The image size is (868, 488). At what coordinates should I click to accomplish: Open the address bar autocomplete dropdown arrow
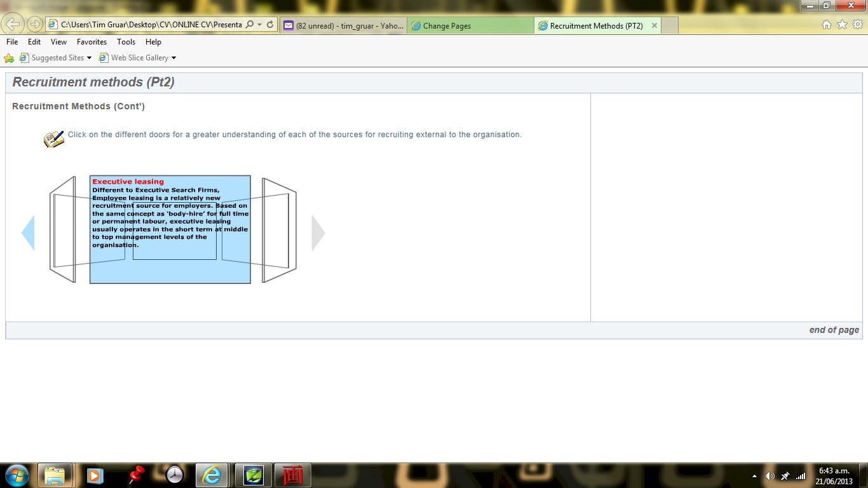(260, 25)
